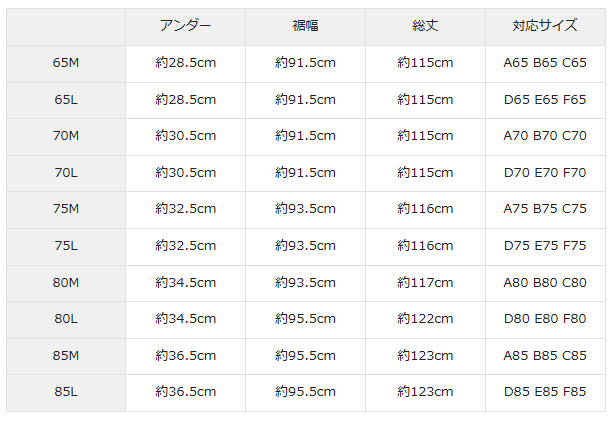Viewport: 616px width, 421px height.
Task: Select the 75M size row label
Action: click(66, 209)
